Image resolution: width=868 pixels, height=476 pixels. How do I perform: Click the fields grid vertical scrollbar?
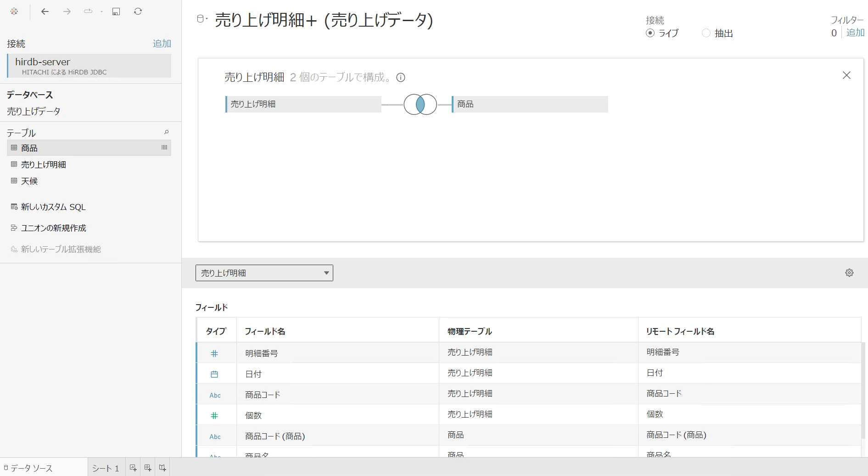[863, 391]
